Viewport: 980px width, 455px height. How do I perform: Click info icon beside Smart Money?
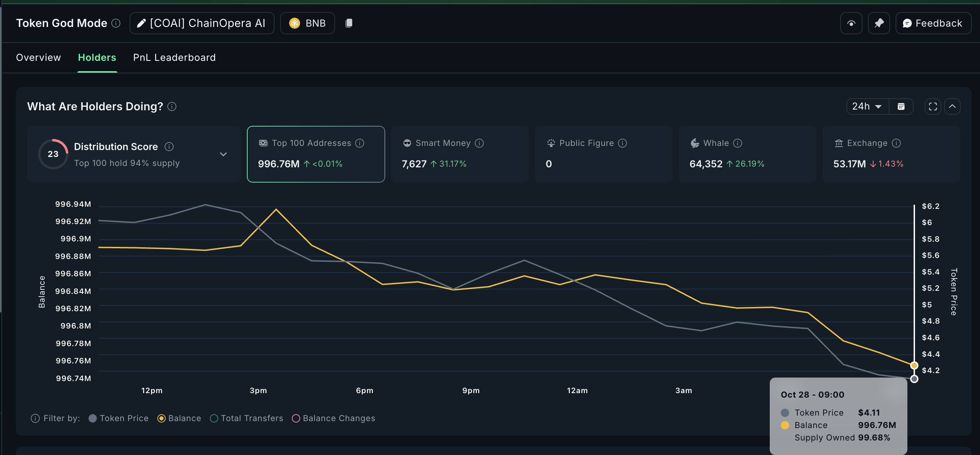click(x=479, y=143)
